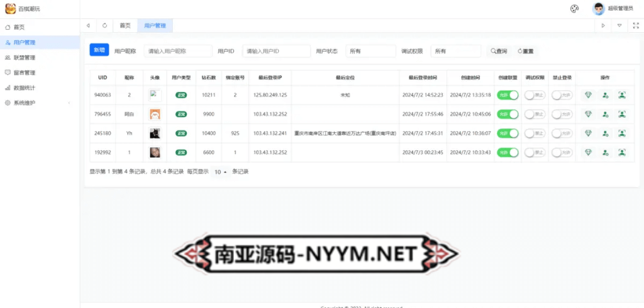The width and height of the screenshot is (644, 308).
Task: Expand the 系统维护 sidebar menu
Action: [40, 103]
